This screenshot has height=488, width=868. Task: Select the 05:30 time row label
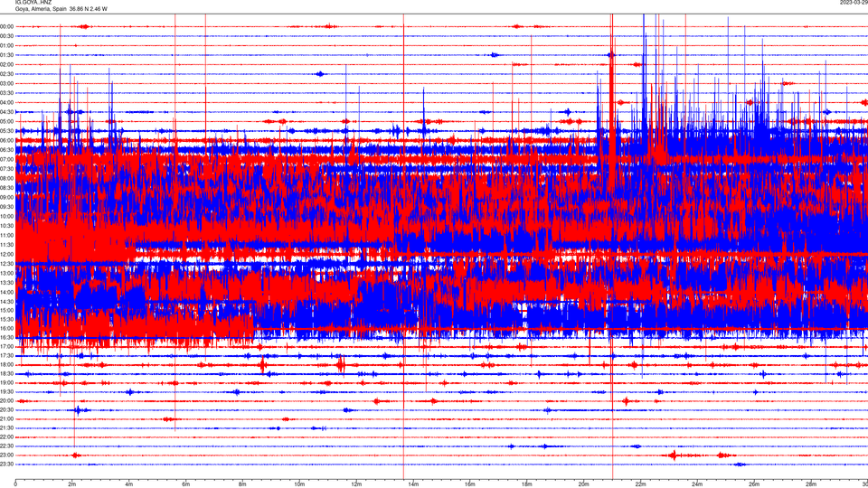[x=6, y=131]
